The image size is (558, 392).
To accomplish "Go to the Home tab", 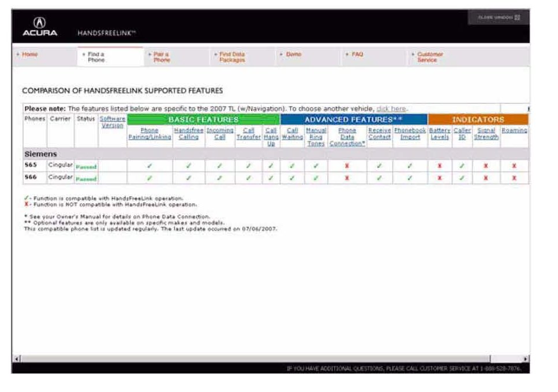I will click(29, 54).
